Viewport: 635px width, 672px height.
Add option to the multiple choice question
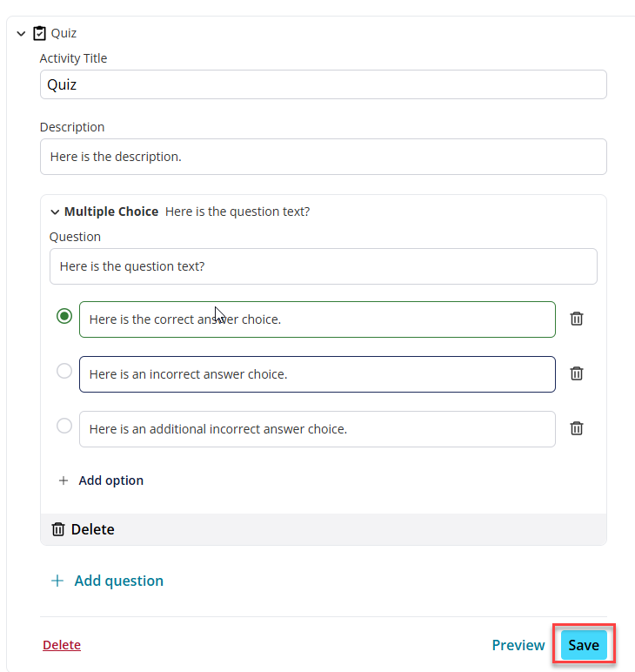[x=110, y=480]
